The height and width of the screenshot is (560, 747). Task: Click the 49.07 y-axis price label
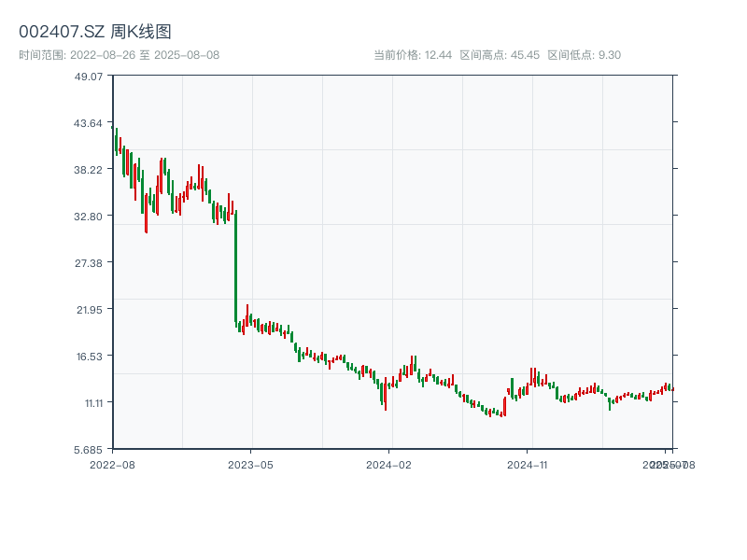(x=89, y=76)
